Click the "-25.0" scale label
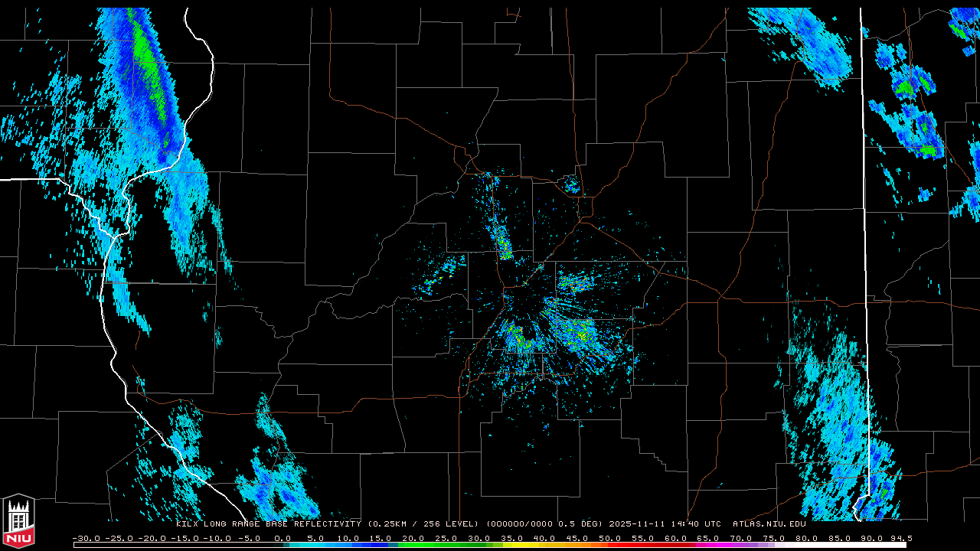 [119, 538]
